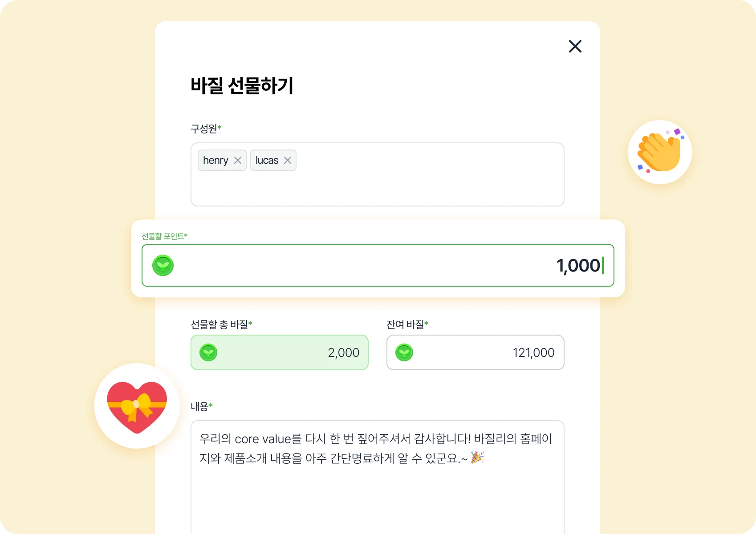Select the lucas member tag
Screen dimensions: 756x534
pos(267,160)
